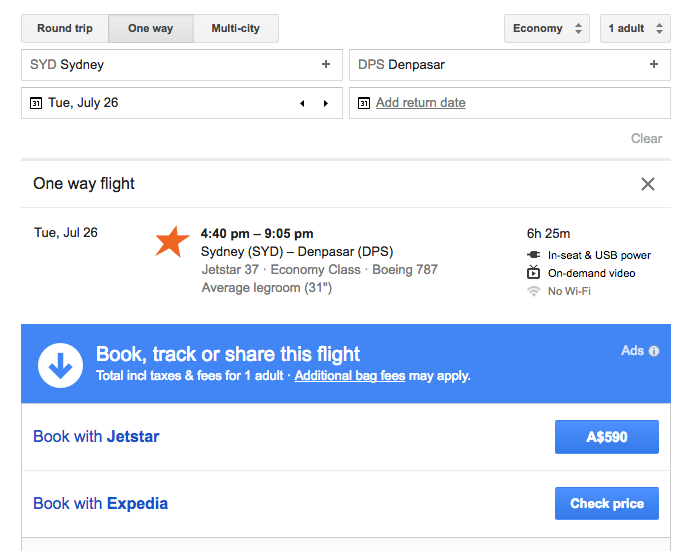Screen dimensions: 687x551
Task: Open the 1 adult passengers dropdown
Action: (x=635, y=28)
